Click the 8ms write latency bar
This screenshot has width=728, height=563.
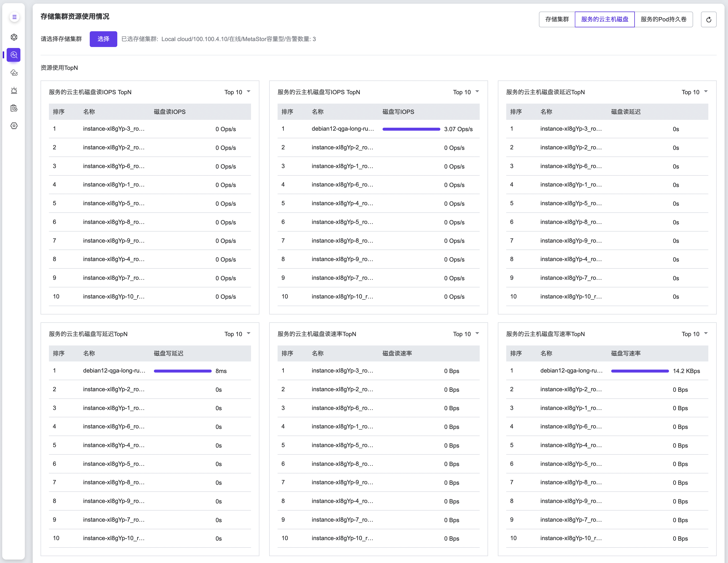[x=183, y=371]
